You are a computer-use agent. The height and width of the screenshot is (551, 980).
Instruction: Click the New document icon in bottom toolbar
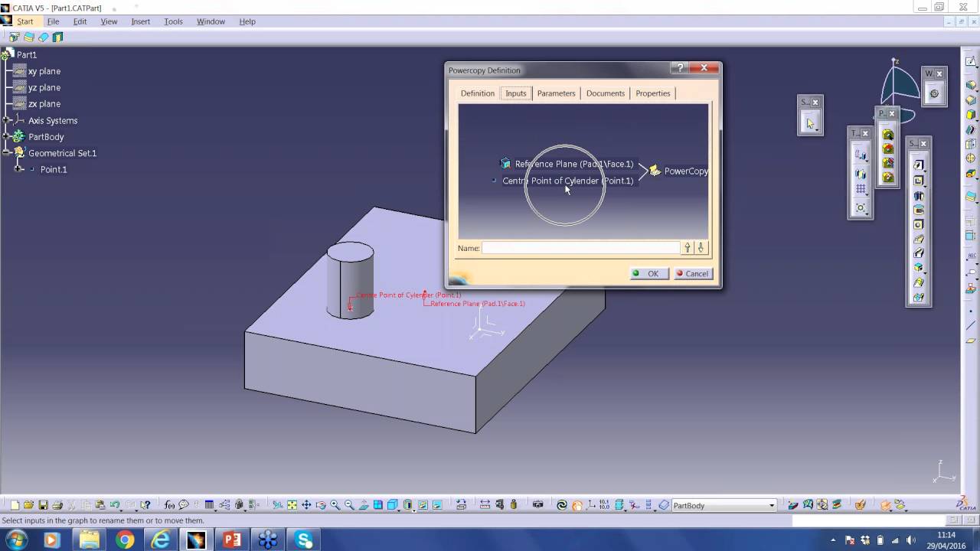pyautogui.click(x=15, y=505)
